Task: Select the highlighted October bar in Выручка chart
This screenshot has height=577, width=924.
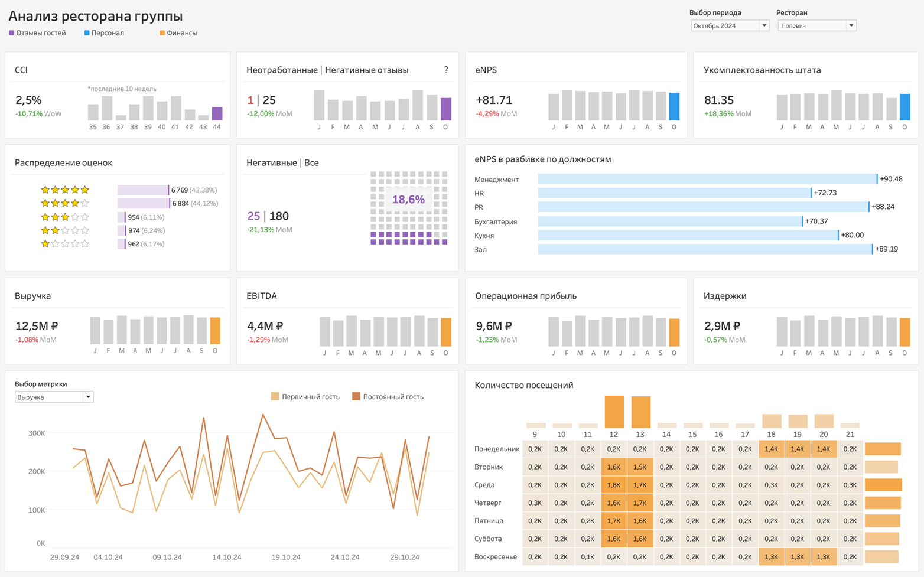Action: (x=214, y=332)
